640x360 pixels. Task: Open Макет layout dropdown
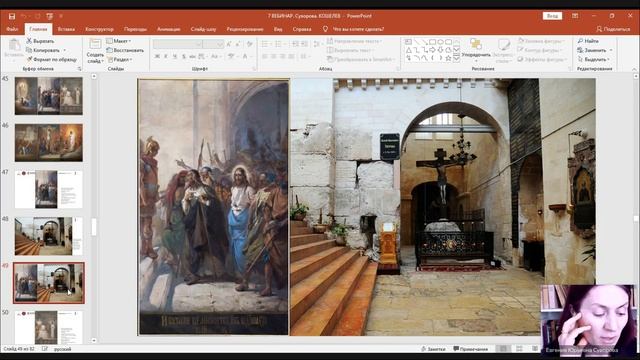[118, 41]
